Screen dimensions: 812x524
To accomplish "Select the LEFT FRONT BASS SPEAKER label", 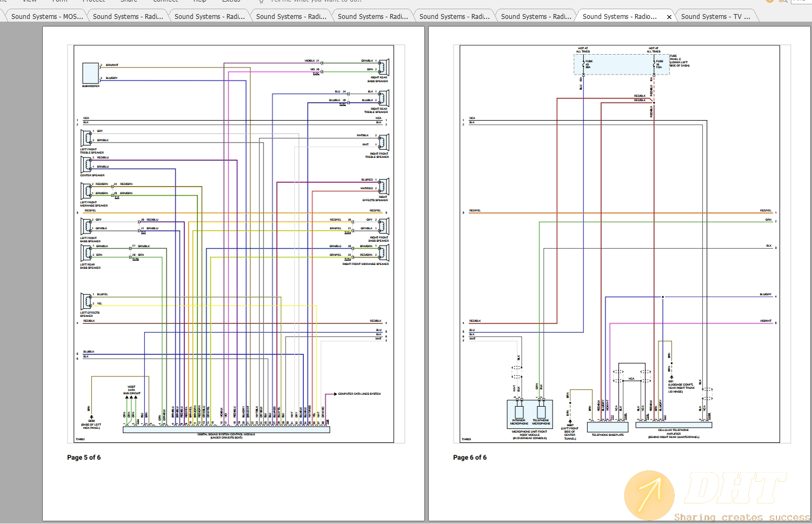I will coord(90,240).
